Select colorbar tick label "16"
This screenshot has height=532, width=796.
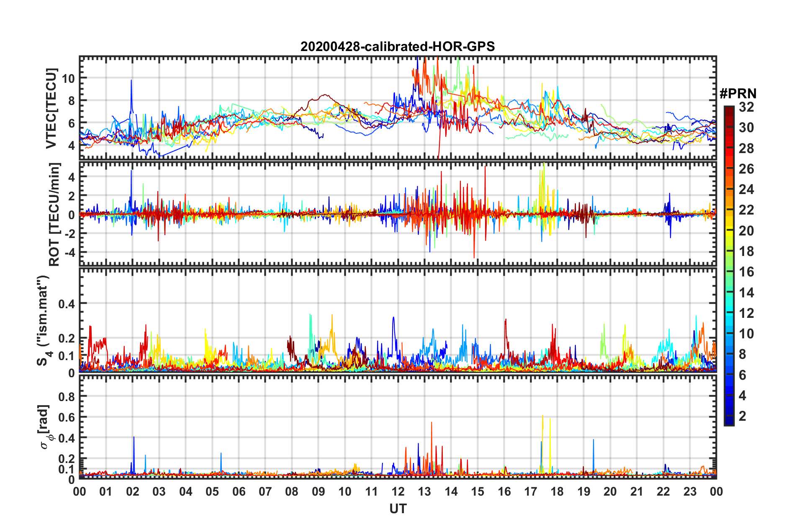coord(746,272)
